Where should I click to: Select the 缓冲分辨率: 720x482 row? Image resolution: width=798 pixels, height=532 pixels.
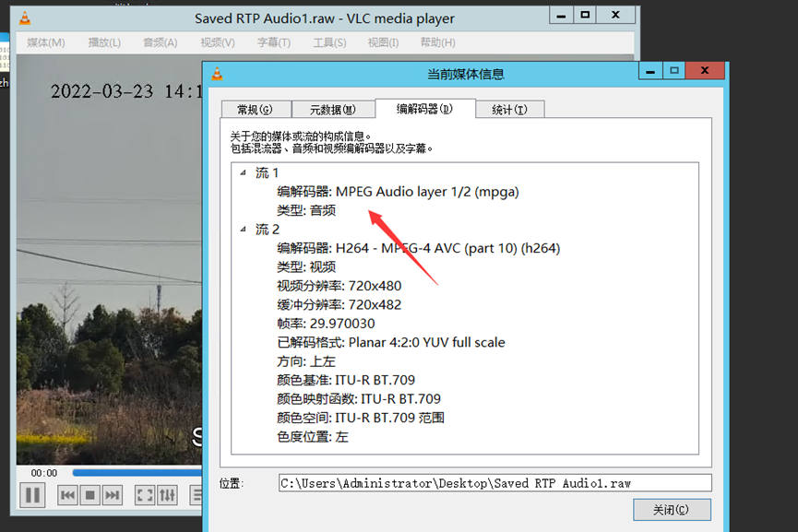339,304
